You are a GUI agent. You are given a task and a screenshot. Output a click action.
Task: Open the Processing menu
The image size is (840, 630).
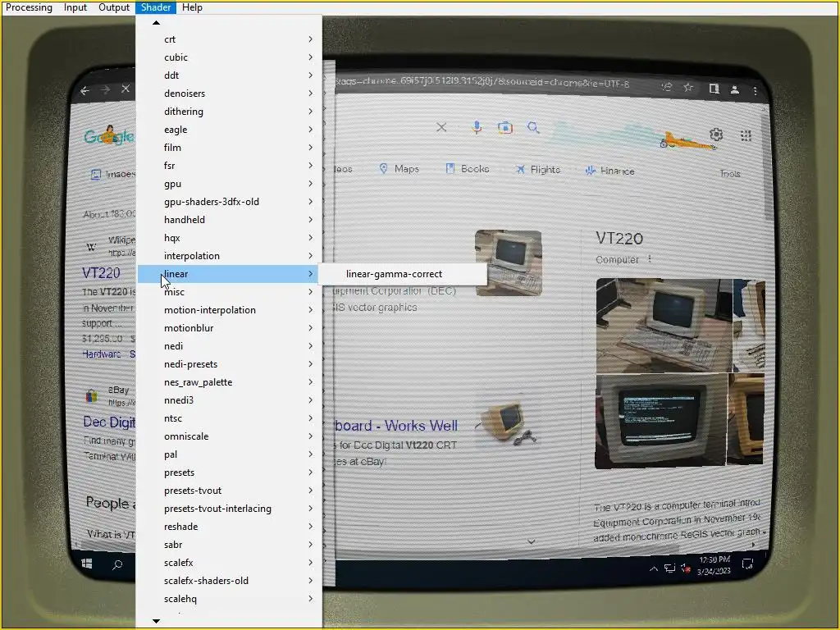[x=29, y=7]
